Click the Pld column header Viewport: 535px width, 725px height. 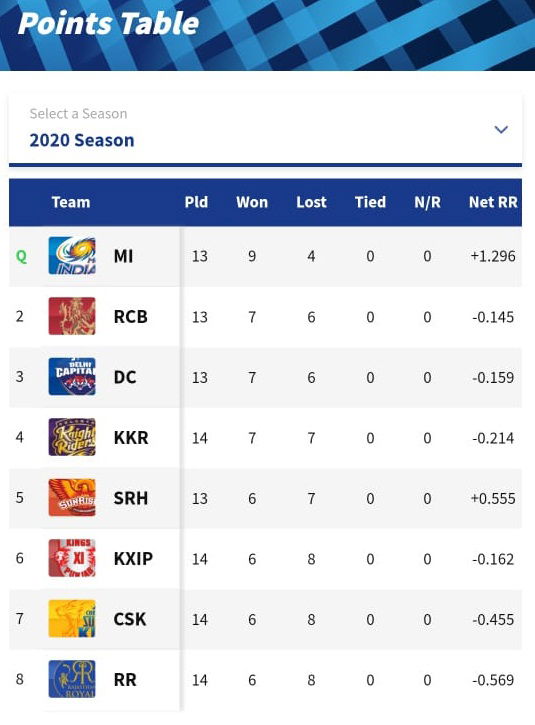coord(197,202)
